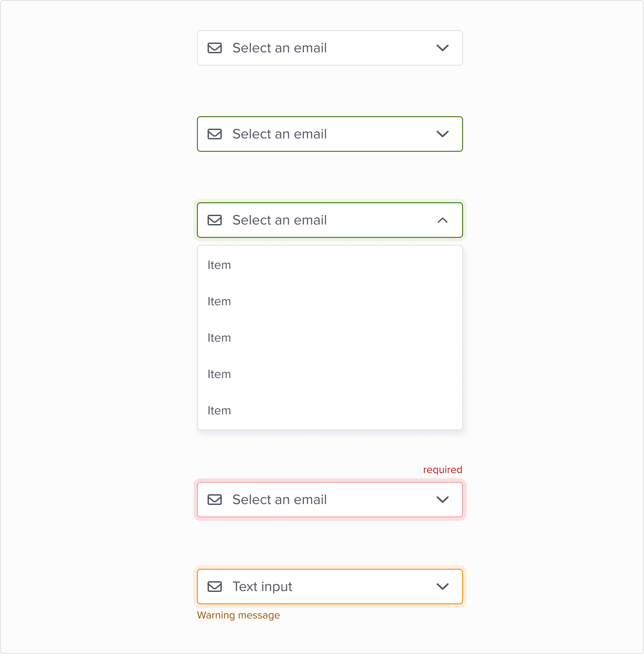This screenshot has height=654, width=644.
Task: Click the 'Text input' placeholder text
Action: point(262,587)
